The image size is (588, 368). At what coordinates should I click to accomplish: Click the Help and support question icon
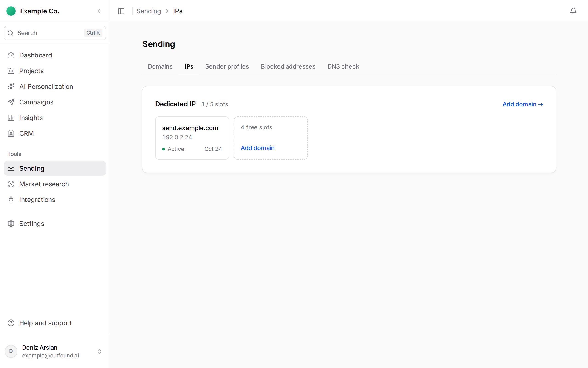click(x=11, y=323)
